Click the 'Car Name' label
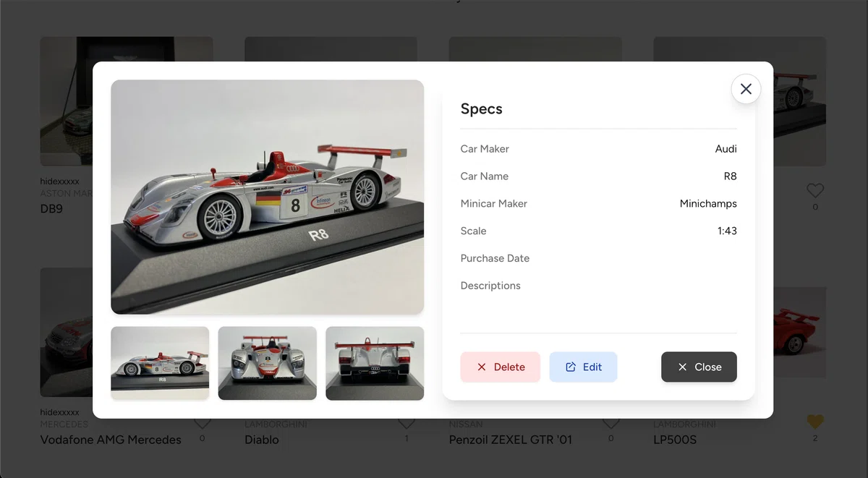 point(485,176)
